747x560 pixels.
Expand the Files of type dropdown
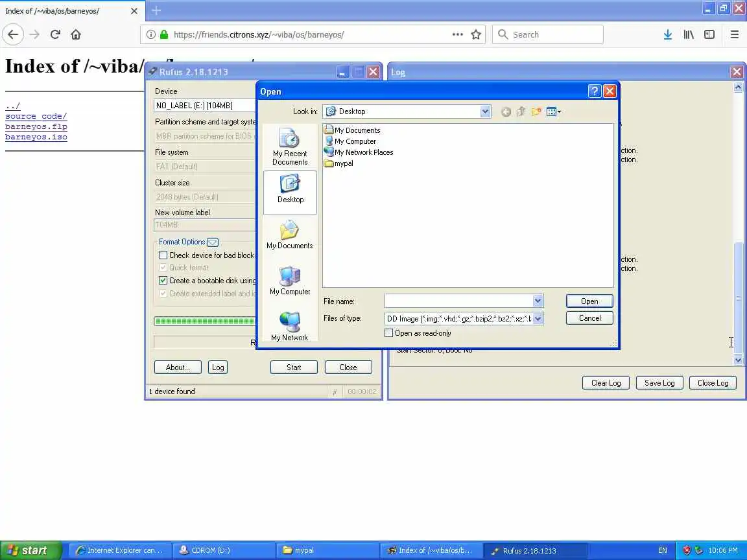click(538, 319)
